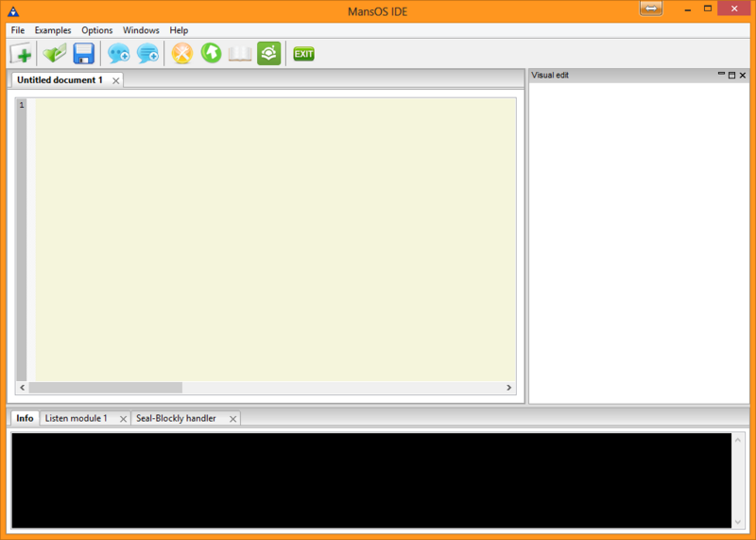
Task: Click the editor horizontal scrollbar right arrow
Action: pos(509,387)
